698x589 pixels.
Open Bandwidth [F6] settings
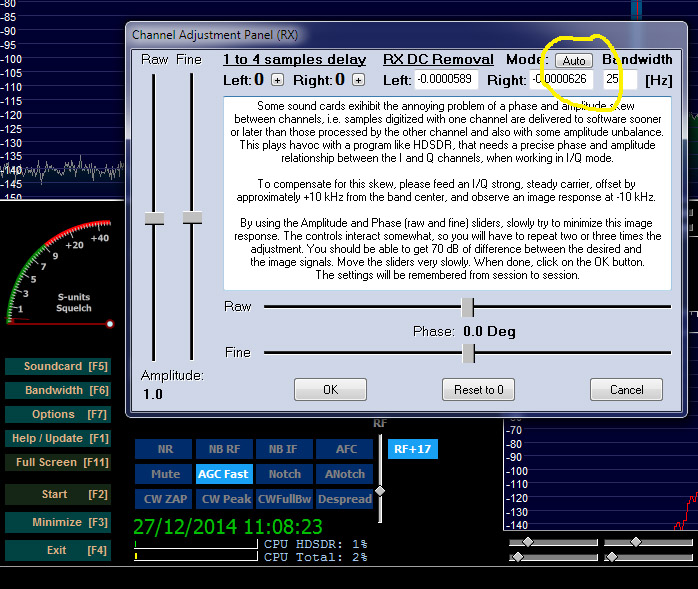pyautogui.click(x=58, y=390)
